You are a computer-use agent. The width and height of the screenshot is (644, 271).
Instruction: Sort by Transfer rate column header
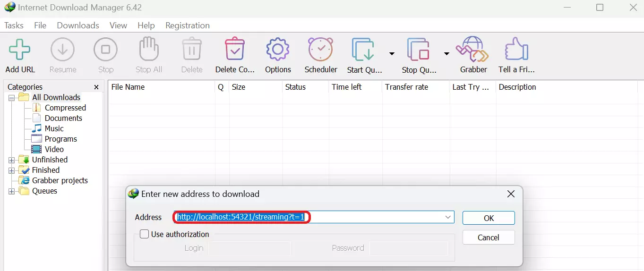click(x=416, y=87)
